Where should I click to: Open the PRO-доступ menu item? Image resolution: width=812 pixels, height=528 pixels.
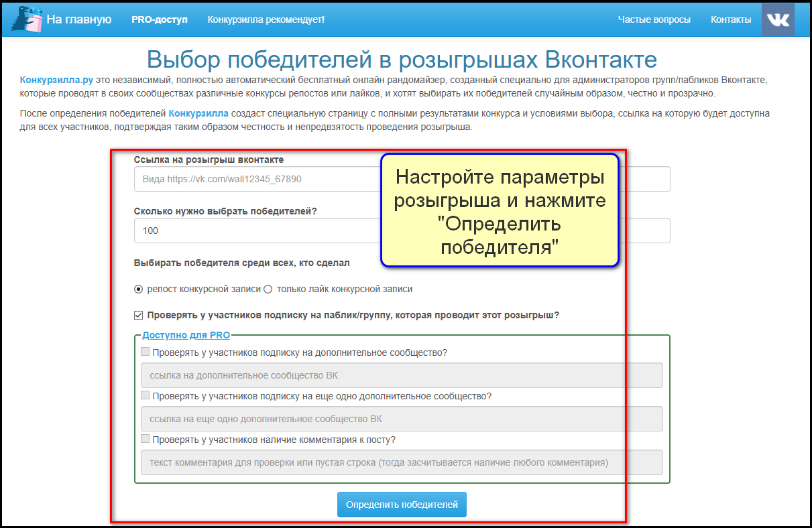pos(160,19)
